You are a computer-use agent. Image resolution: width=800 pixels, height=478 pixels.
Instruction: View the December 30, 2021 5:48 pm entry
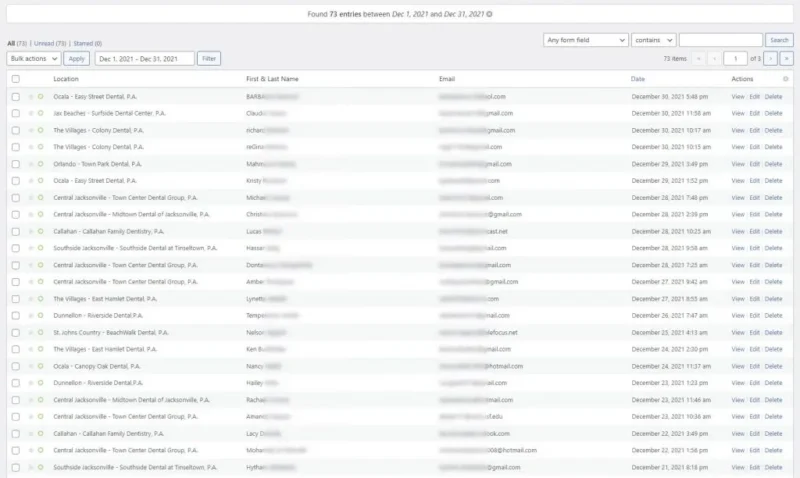737,97
